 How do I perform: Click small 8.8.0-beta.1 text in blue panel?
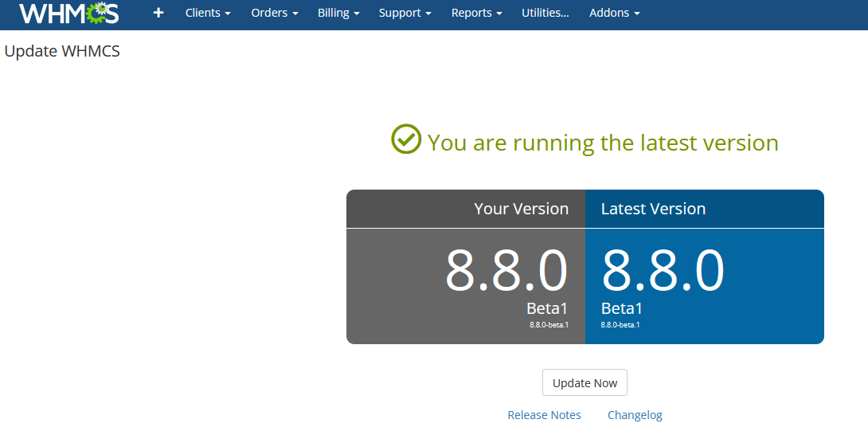click(620, 325)
